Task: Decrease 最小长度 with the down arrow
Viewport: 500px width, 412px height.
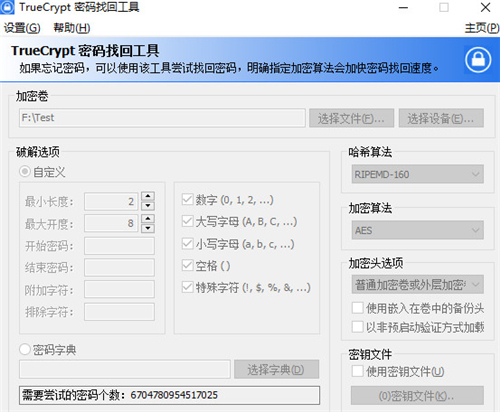Action: [x=148, y=206]
